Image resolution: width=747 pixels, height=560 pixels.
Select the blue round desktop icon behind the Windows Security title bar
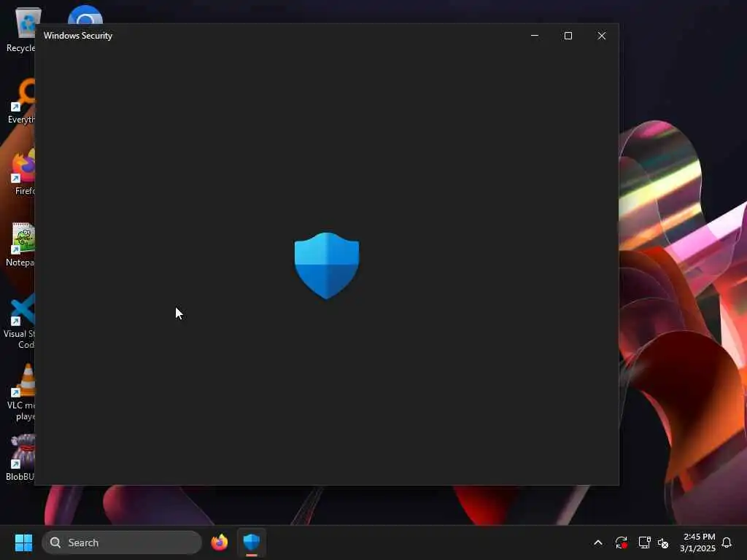click(x=85, y=15)
